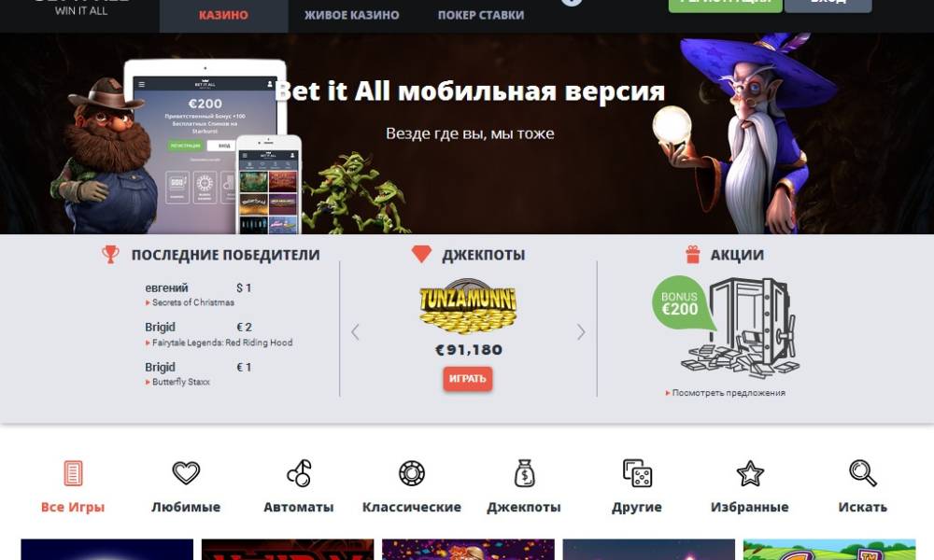Select the Классические chip icon
Viewport: 934px width, 560px height.
(412, 474)
